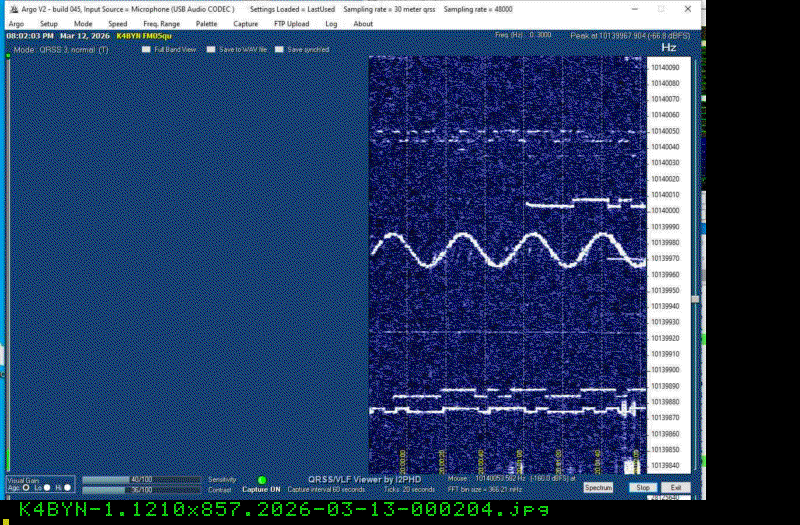
Task: Choose the Lo visual gain radio button
Action: click(46, 488)
